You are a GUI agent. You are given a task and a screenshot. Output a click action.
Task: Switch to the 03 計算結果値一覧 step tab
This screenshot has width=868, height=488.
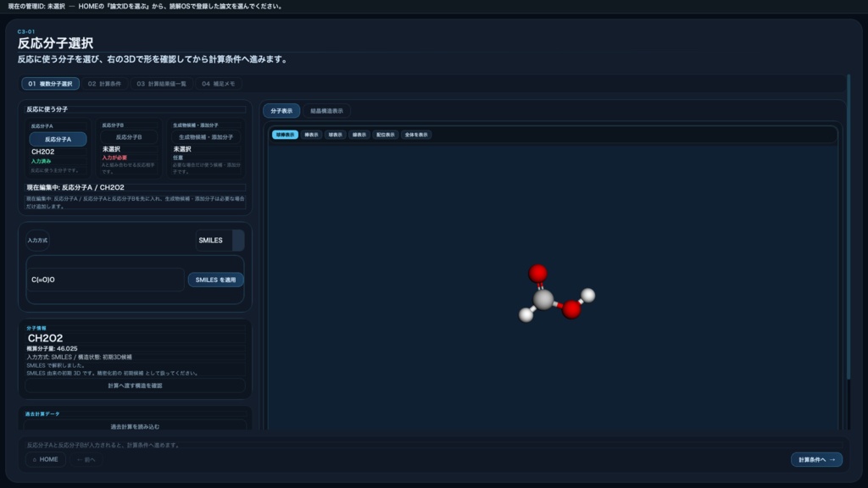click(x=162, y=84)
